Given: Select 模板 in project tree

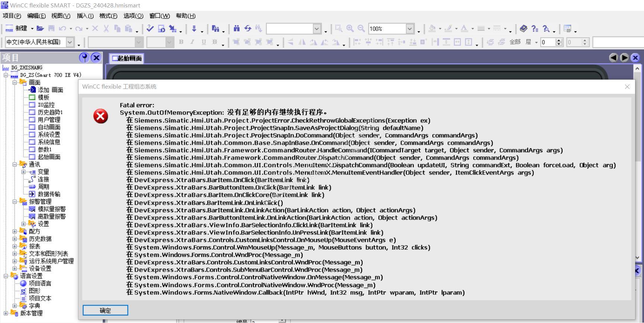Looking at the screenshot, I should coord(44,97).
